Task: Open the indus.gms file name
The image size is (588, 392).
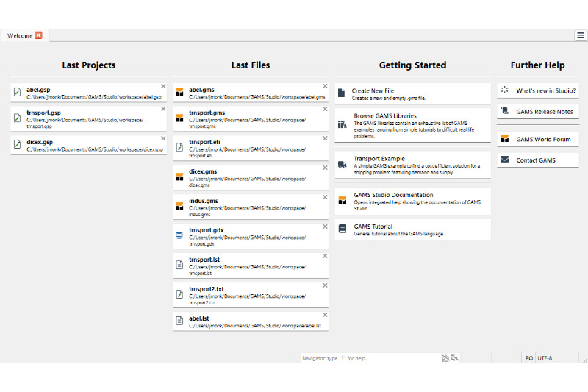Action: pos(204,201)
